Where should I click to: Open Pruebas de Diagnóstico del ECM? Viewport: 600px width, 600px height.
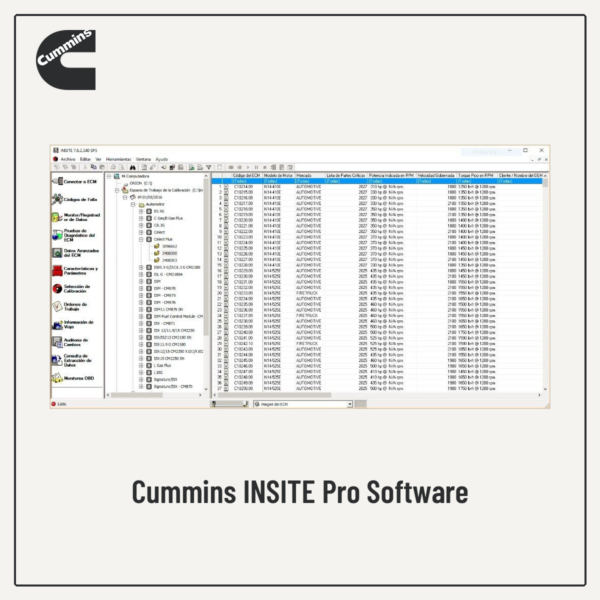74,235
